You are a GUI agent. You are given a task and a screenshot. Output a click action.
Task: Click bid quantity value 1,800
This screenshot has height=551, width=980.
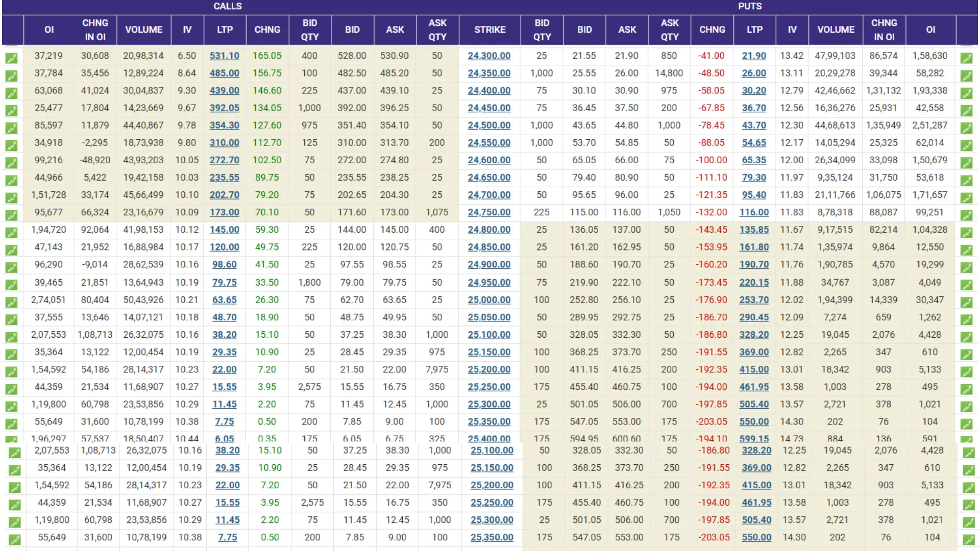point(309,282)
